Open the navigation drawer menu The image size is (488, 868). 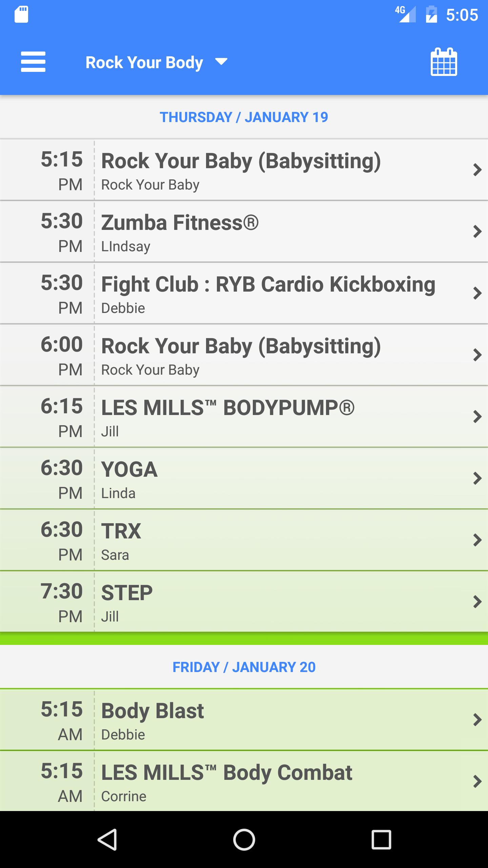pos(33,62)
